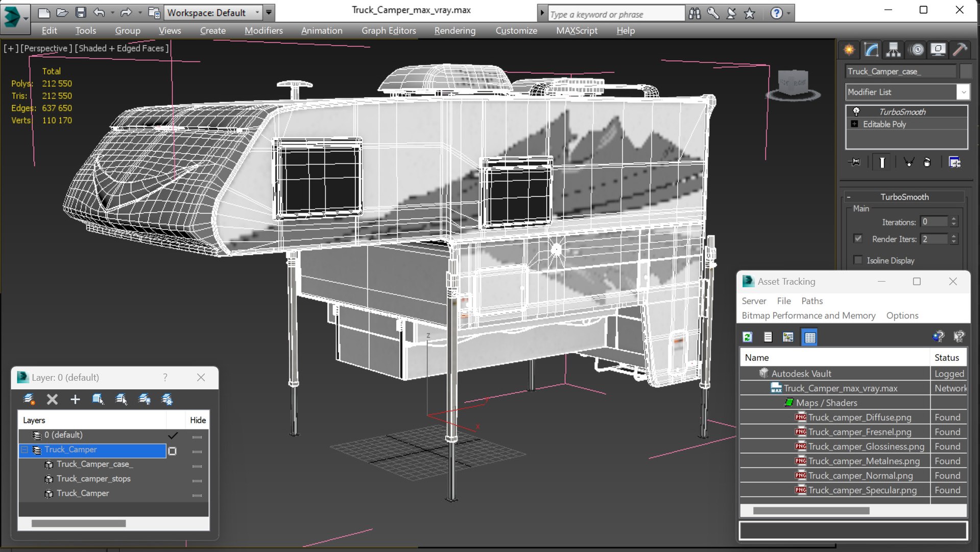Screen dimensions: 980x552
Task: Click the object color swatch
Action: 966,72
